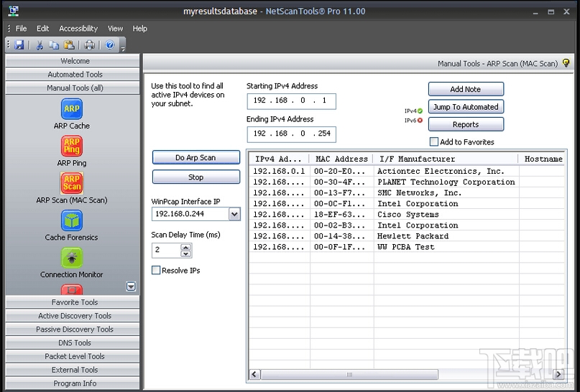Click the lightbulb tip icon

point(566,62)
